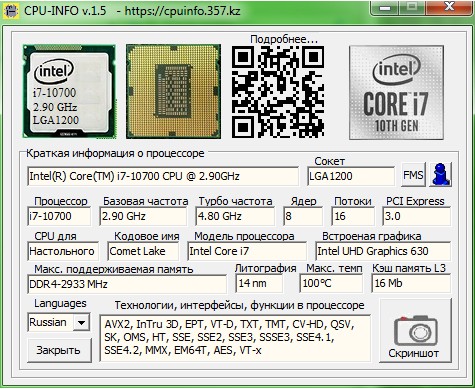Click the Comet Lake code name field
The image size is (475, 389).
tap(143, 251)
